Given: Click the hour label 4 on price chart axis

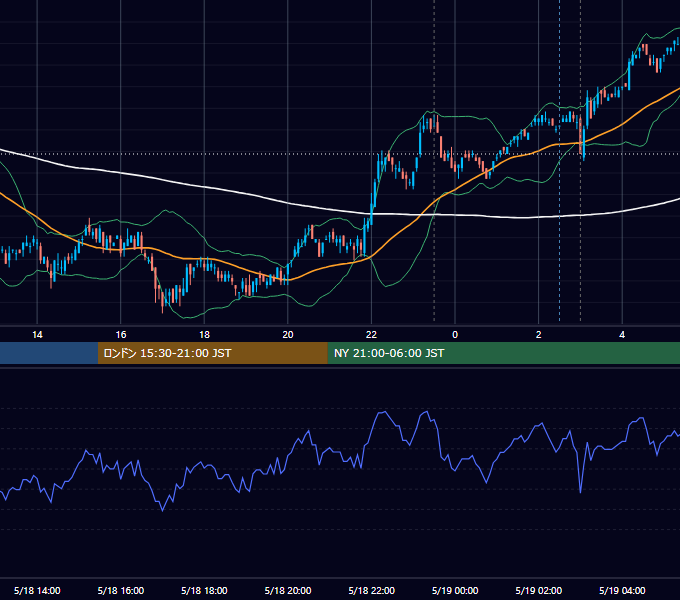Looking at the screenshot, I should point(622,335).
